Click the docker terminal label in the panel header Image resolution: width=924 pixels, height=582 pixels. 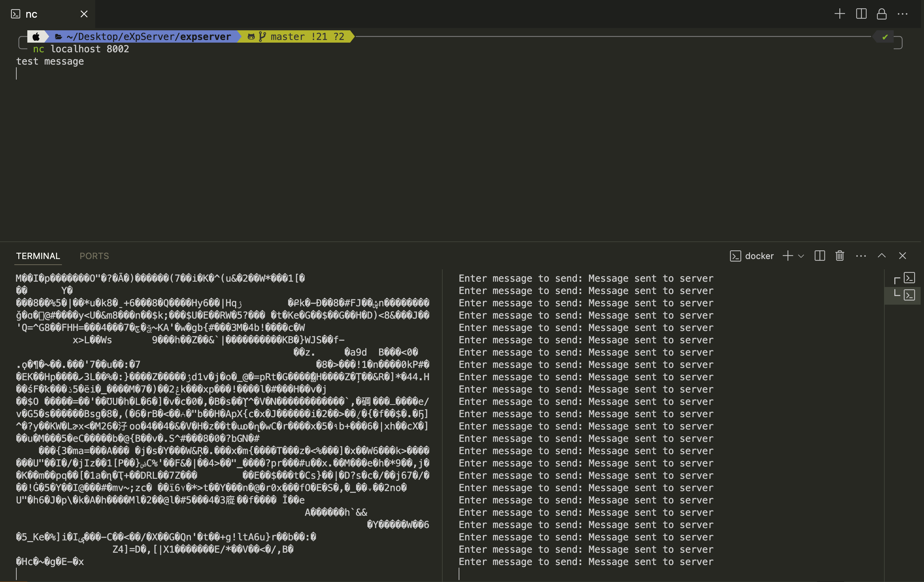[759, 256]
